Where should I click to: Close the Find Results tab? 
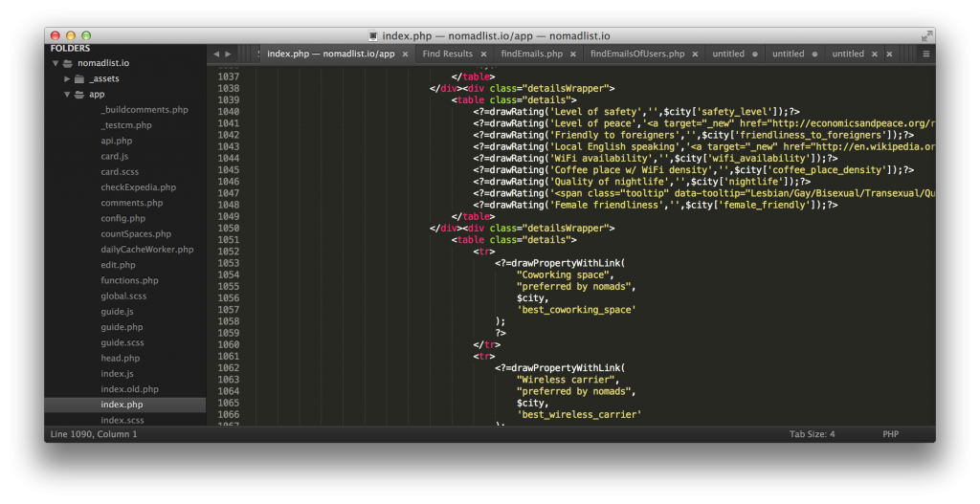click(x=483, y=55)
